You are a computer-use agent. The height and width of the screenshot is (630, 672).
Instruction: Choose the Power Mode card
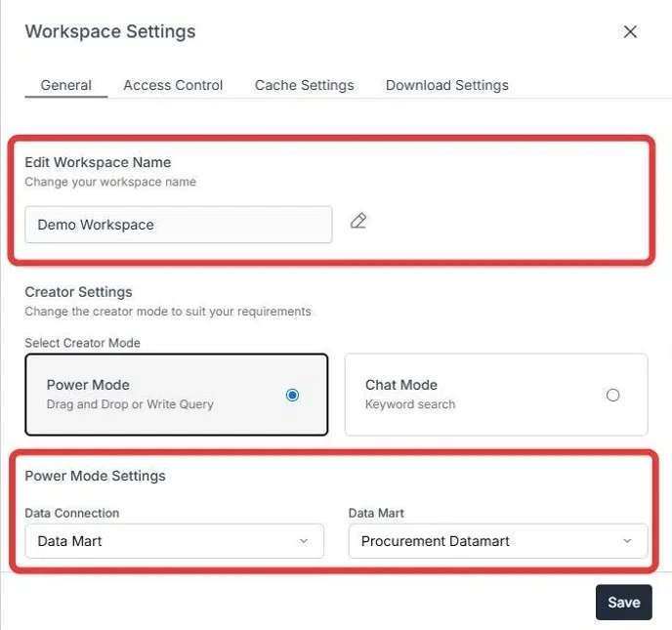177,395
